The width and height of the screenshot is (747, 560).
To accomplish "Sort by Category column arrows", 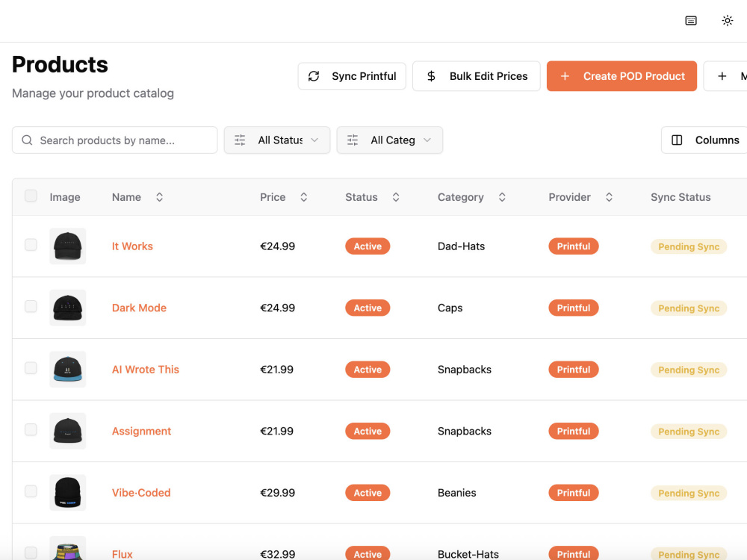I will (502, 197).
